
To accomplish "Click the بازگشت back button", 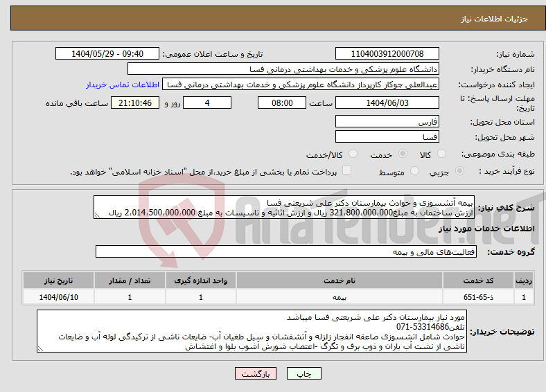I will coord(256,373).
